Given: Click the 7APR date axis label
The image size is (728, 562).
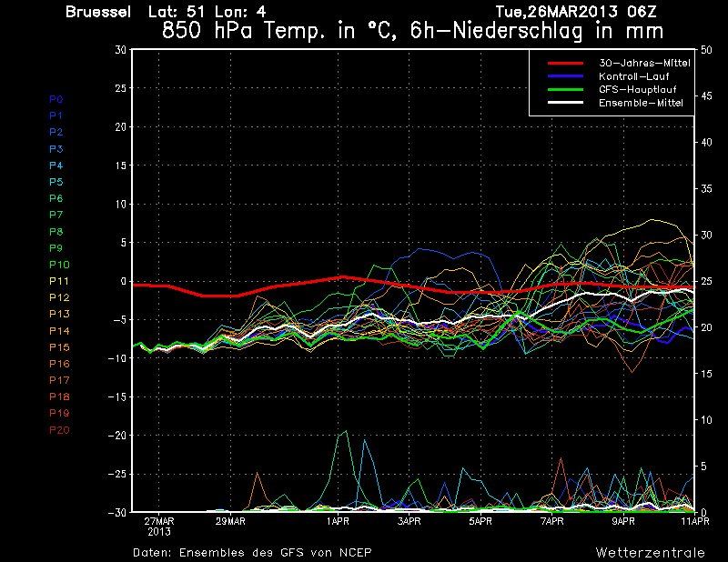Looking at the screenshot, I should click(x=552, y=522).
